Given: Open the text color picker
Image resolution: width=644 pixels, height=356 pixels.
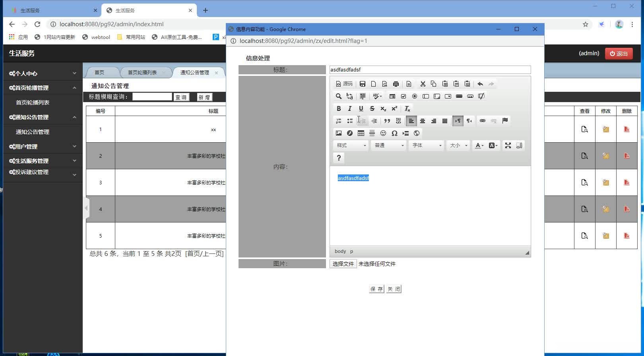Looking at the screenshot, I should (479, 145).
